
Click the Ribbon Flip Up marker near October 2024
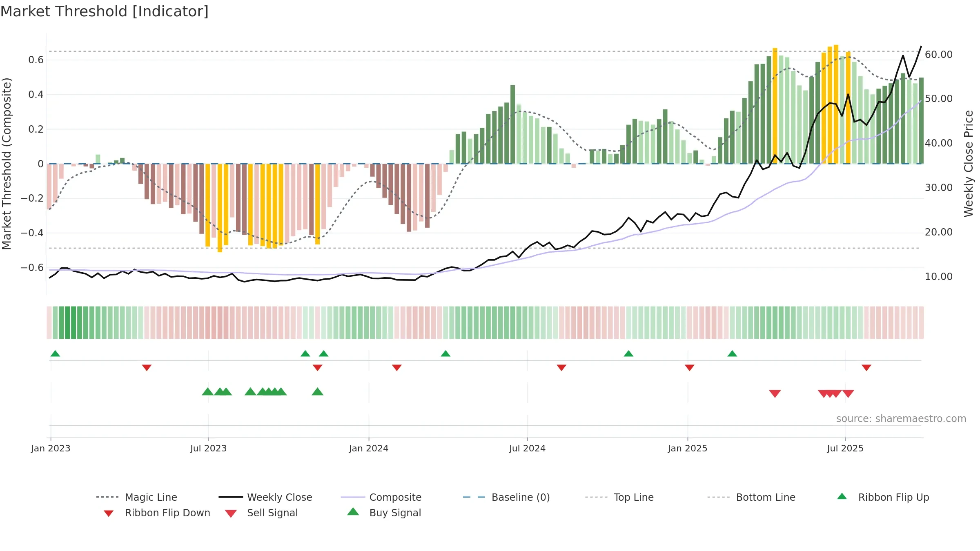pos(628,353)
